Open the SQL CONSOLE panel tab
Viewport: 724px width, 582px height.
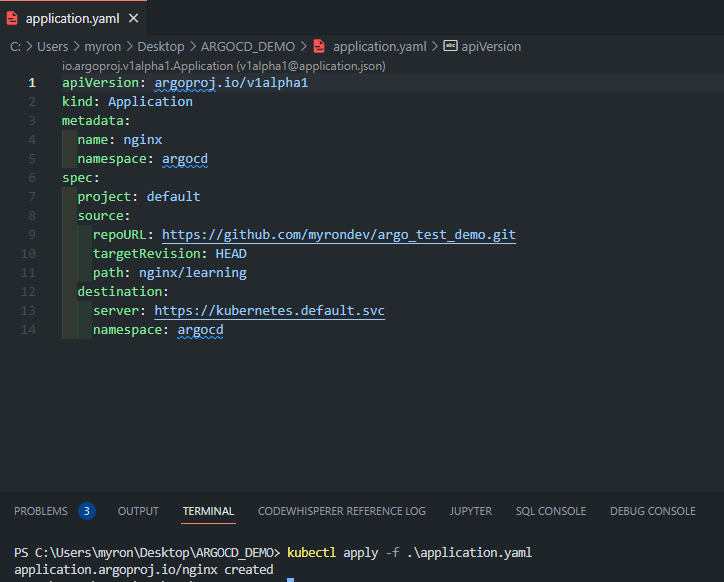point(551,511)
